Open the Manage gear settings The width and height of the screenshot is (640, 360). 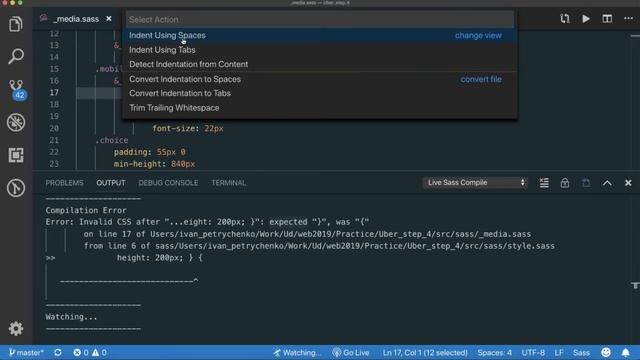pyautogui.click(x=16, y=329)
